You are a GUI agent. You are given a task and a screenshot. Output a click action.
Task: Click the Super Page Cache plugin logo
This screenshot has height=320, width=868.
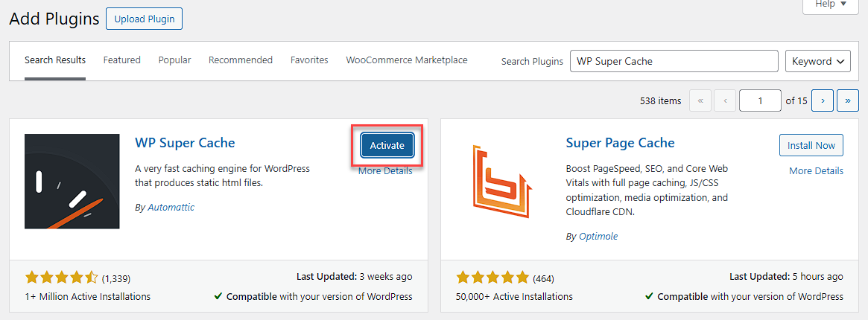pyautogui.click(x=503, y=182)
